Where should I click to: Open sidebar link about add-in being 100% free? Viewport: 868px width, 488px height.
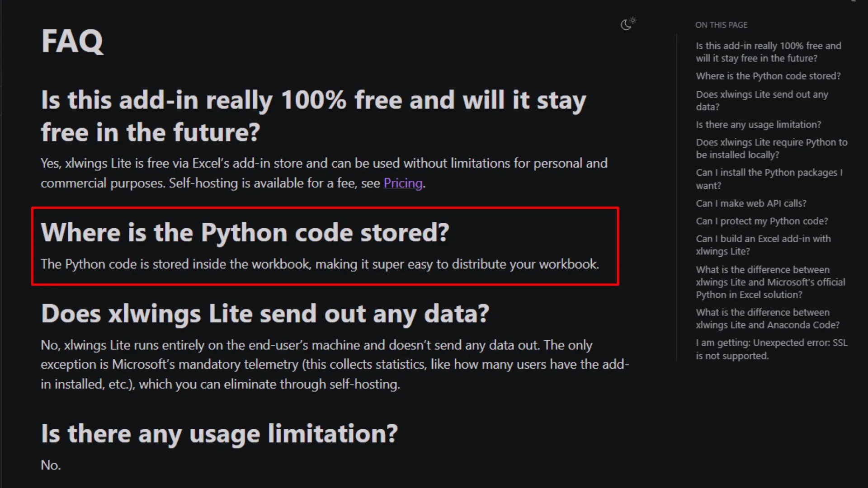pyautogui.click(x=768, y=52)
